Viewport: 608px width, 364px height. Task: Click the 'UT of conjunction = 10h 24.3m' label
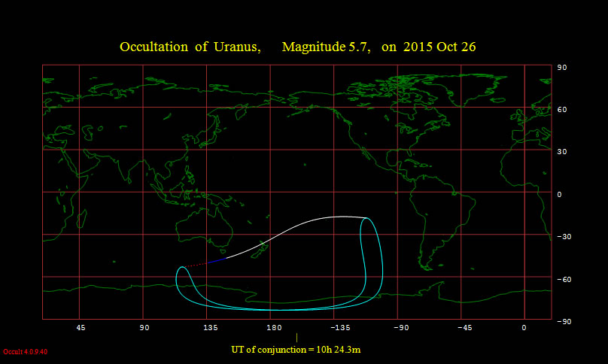(x=296, y=350)
